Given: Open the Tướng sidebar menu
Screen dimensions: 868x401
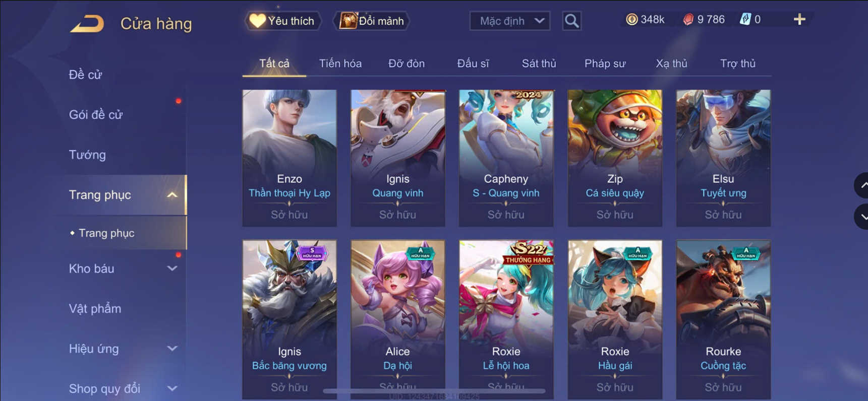Looking at the screenshot, I should click(88, 155).
